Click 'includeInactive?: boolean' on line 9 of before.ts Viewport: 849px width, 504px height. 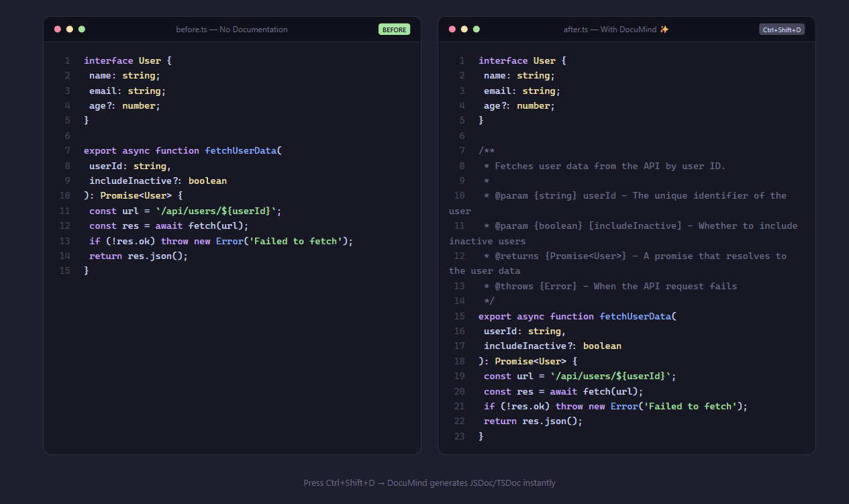point(158,181)
